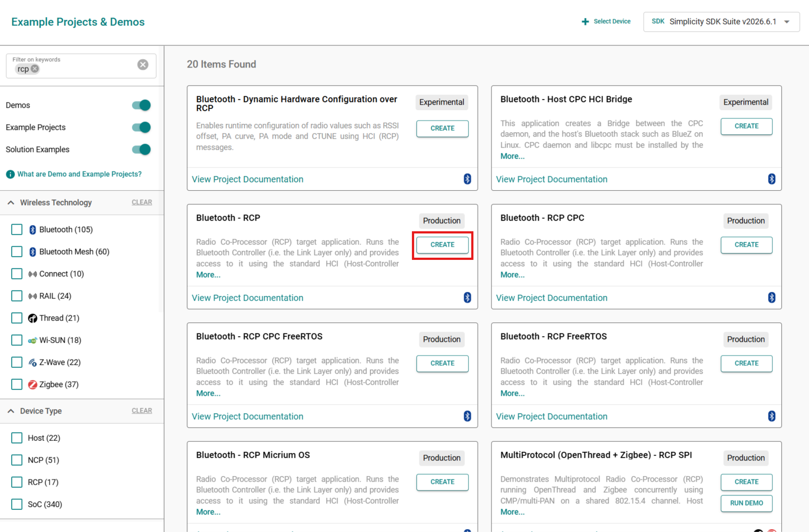Select the SoC (340) checkbox
This screenshot has height=532, width=809.
click(x=17, y=504)
